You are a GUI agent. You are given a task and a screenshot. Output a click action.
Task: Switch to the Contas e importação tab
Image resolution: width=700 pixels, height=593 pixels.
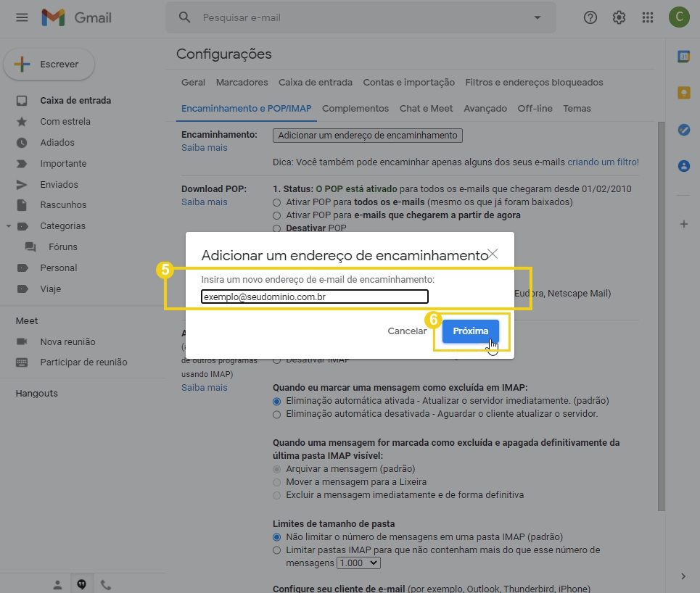point(408,83)
